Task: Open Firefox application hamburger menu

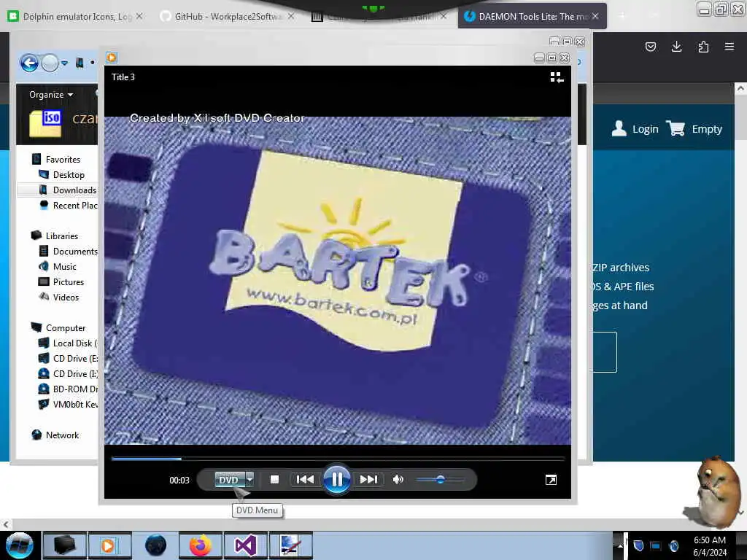Action: pyautogui.click(x=729, y=47)
